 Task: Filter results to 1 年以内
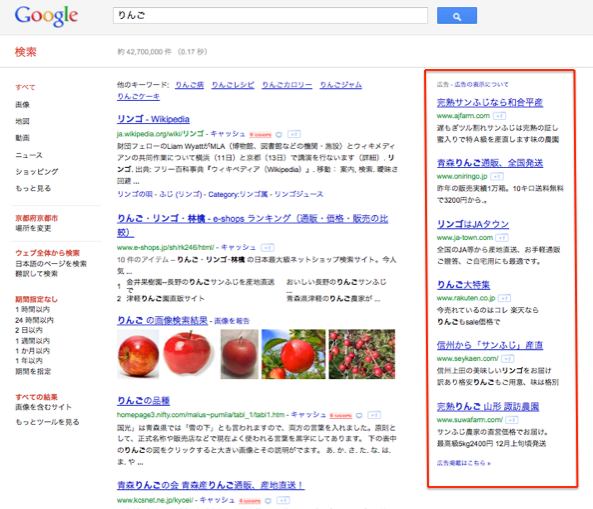[x=29, y=361]
